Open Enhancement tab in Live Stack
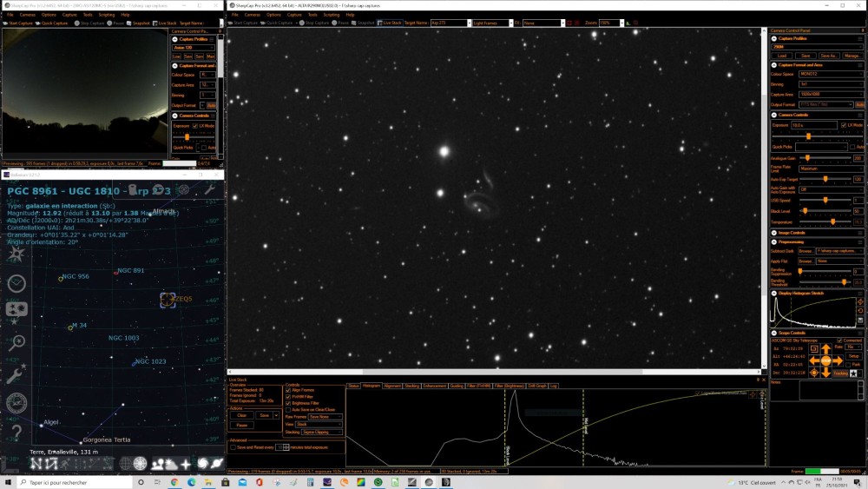This screenshot has width=868, height=489. (x=435, y=386)
